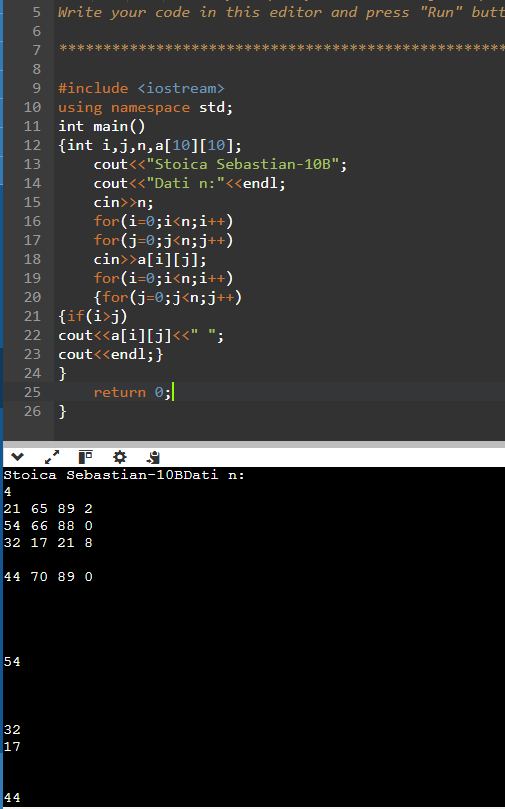Screen dimensions: 505x809
Task: Click console row '44 70 89 0'
Action: (x=48, y=577)
